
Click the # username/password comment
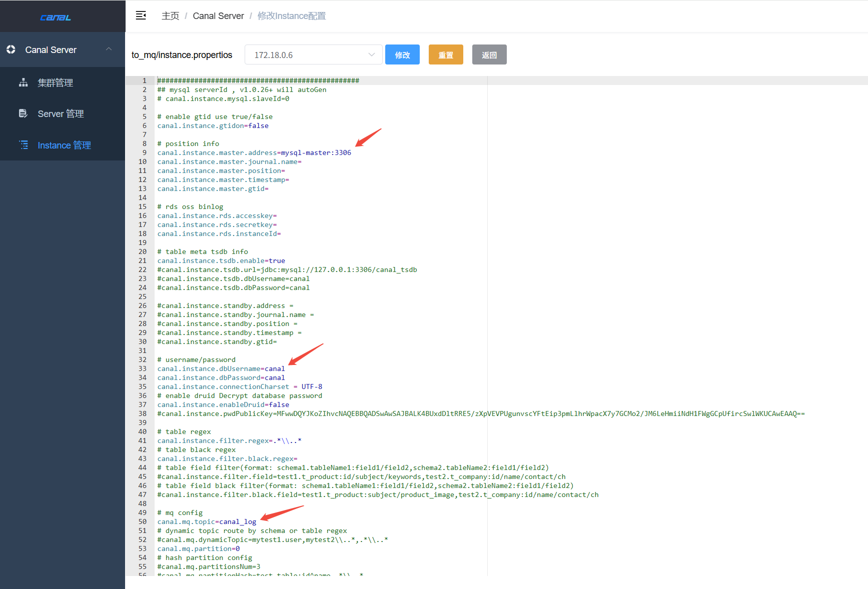[x=197, y=359]
